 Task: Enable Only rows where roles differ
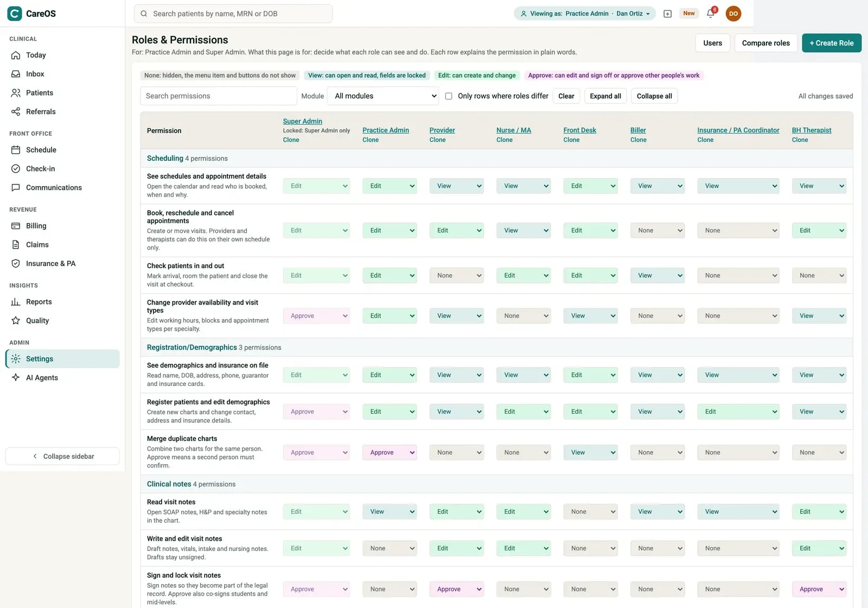click(x=449, y=96)
